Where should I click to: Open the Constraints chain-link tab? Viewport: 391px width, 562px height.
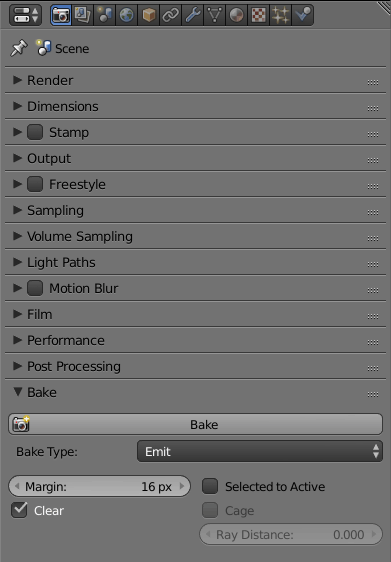coord(171,15)
